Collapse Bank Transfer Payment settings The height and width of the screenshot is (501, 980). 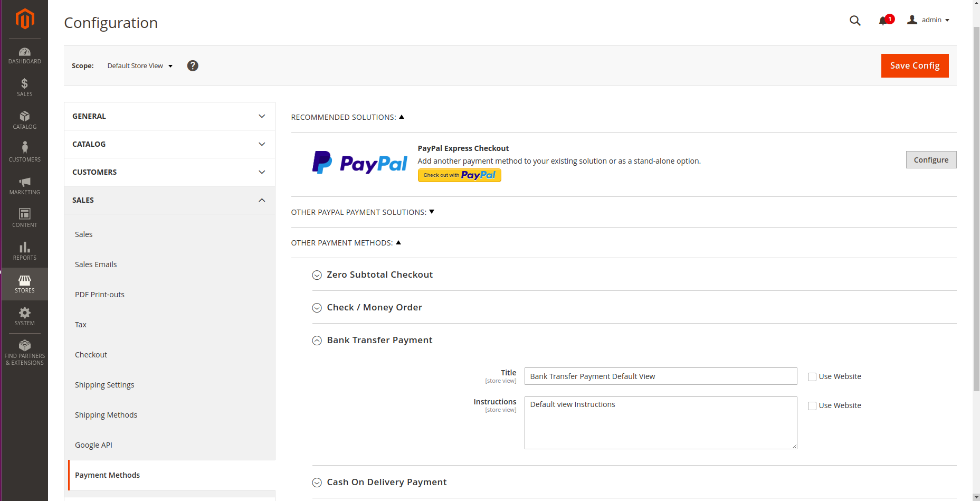click(373, 340)
